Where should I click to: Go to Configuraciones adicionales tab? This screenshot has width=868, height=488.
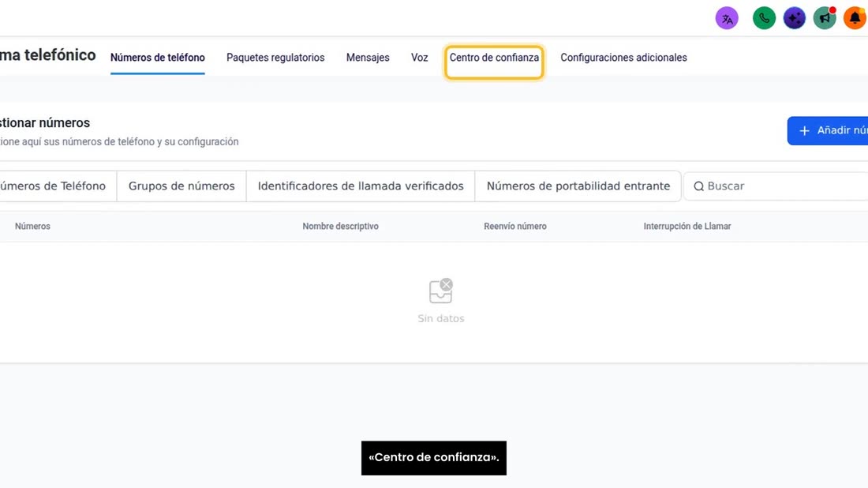point(623,58)
